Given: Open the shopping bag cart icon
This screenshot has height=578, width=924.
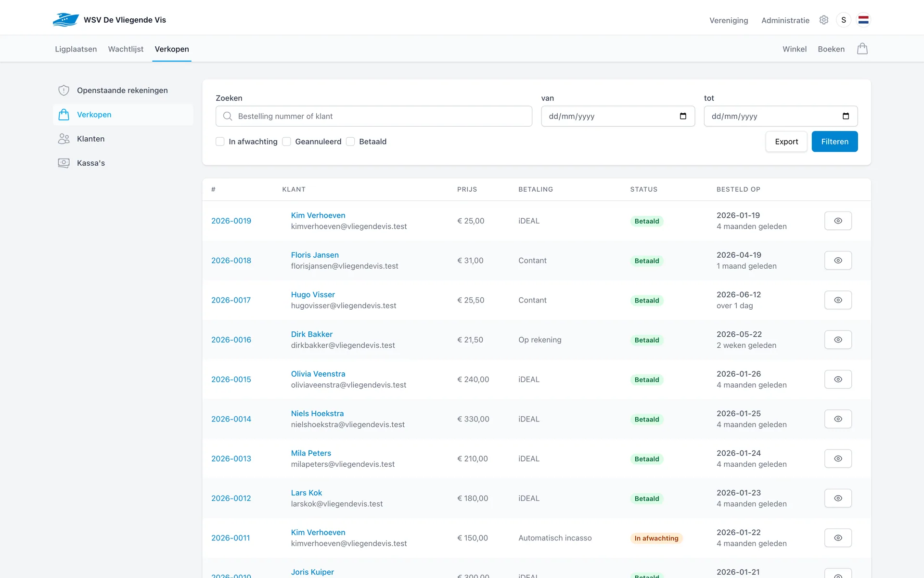Looking at the screenshot, I should click(862, 49).
